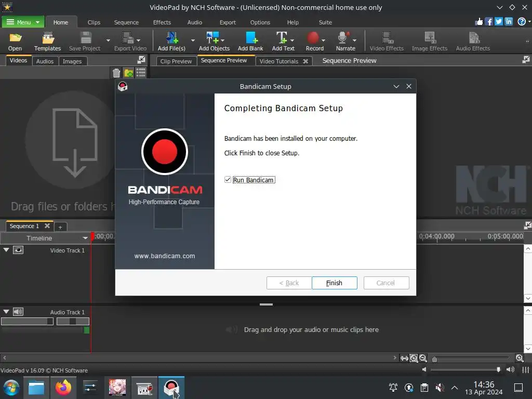Open the Effects ribbon tab
532x399 pixels.
(162, 22)
